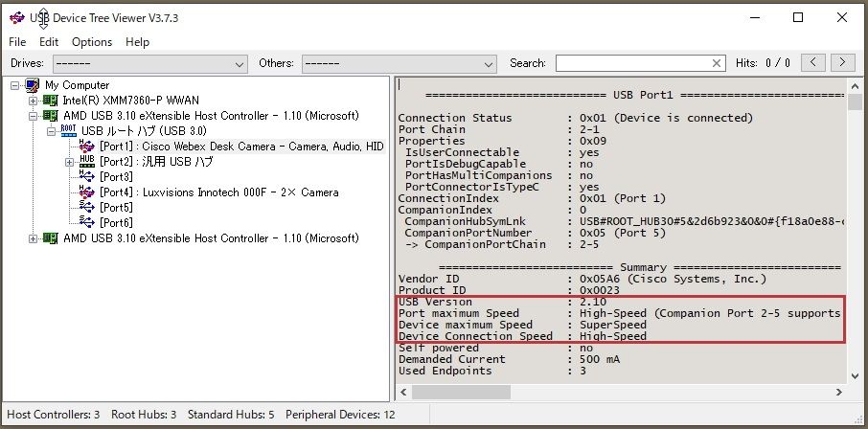Click Peripheral Devices: 12 in status bar
Viewport: 868px width, 429px height.
click(x=340, y=415)
